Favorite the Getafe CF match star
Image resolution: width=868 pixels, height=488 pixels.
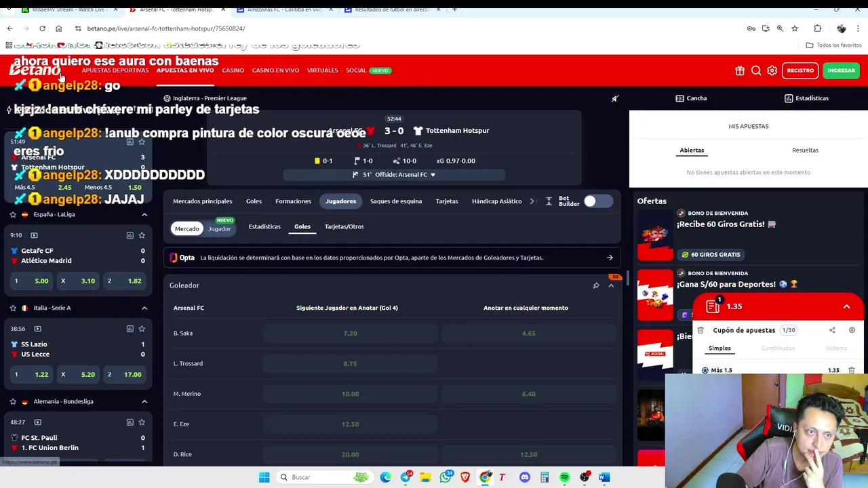click(142, 235)
